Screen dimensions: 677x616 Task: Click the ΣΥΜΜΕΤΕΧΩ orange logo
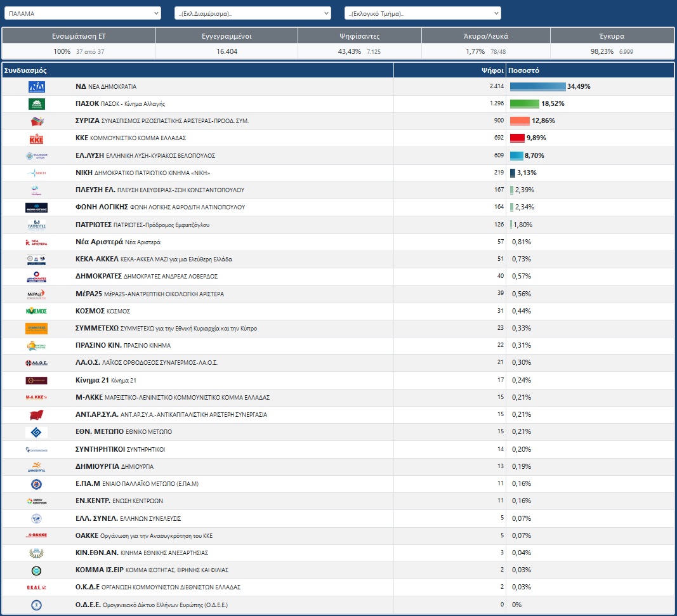pos(37,329)
